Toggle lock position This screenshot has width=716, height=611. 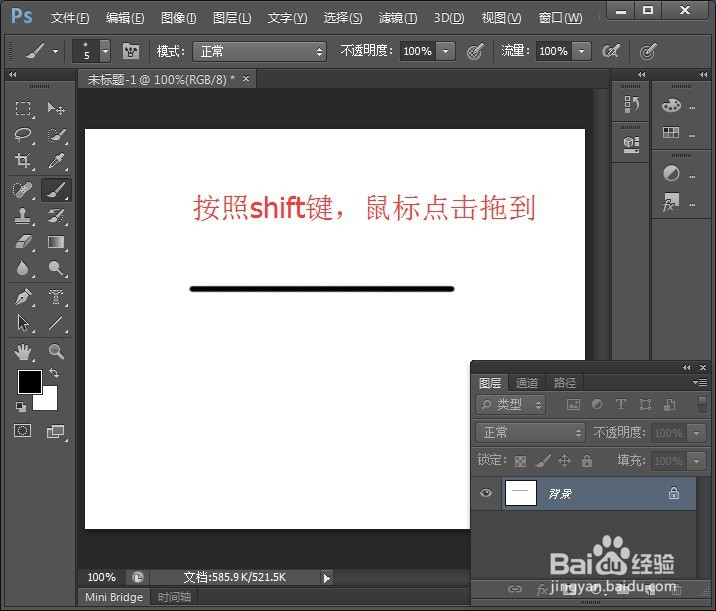tap(564, 461)
